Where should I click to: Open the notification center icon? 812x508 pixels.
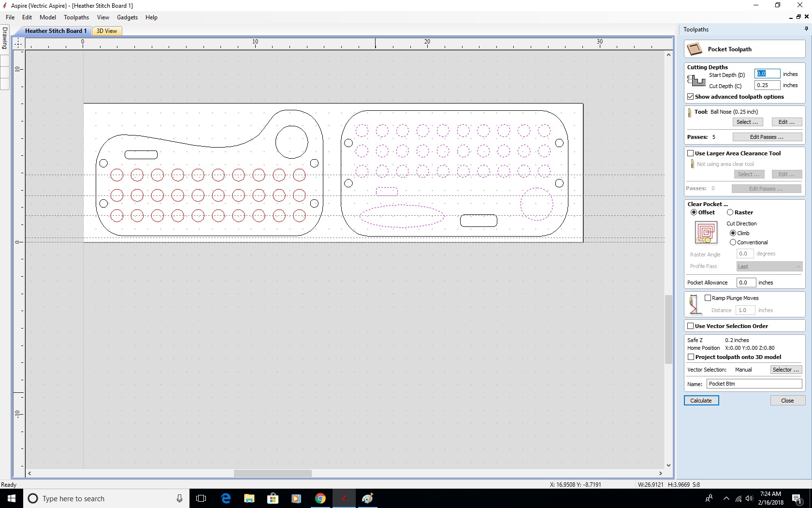pyautogui.click(x=797, y=498)
